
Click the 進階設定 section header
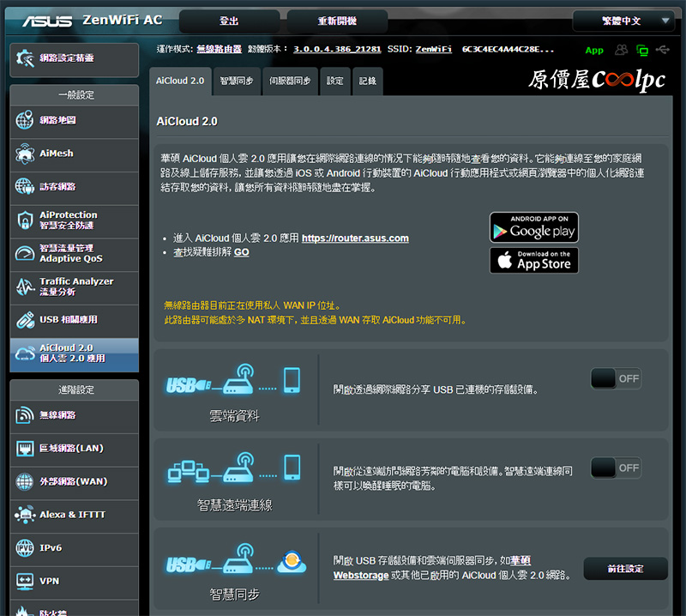click(76, 390)
